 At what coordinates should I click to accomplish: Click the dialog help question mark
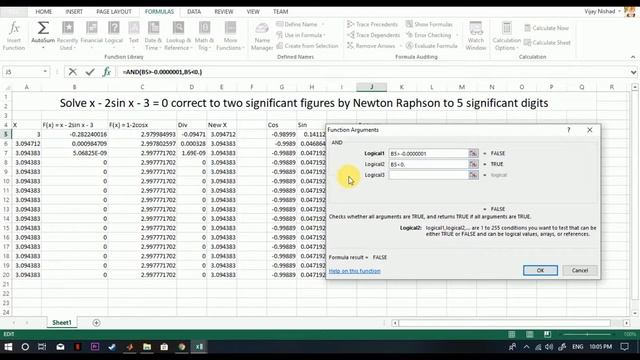(569, 130)
